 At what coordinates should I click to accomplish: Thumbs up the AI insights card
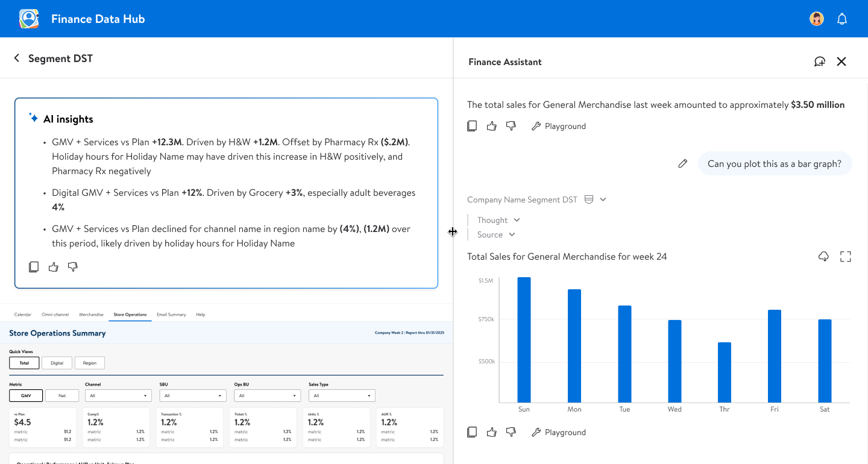point(54,267)
